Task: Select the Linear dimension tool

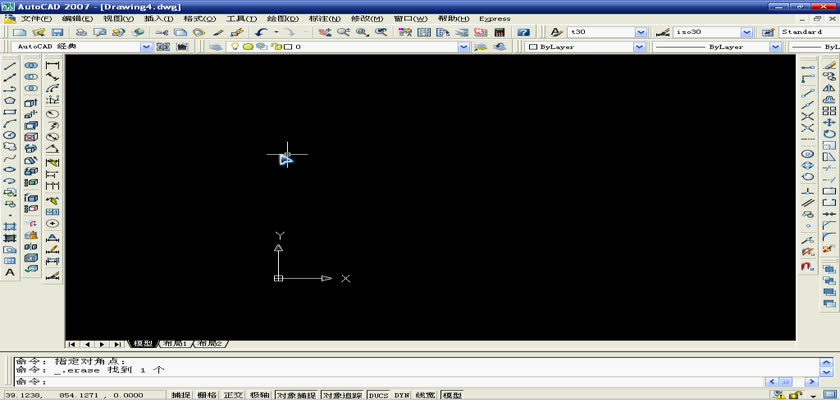Action: point(52,65)
